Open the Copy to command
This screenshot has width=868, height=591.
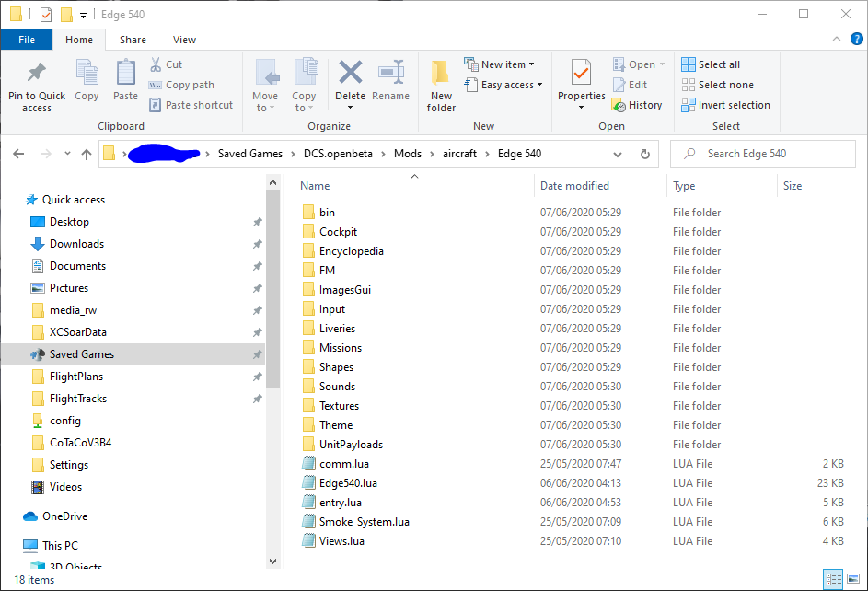click(x=304, y=86)
